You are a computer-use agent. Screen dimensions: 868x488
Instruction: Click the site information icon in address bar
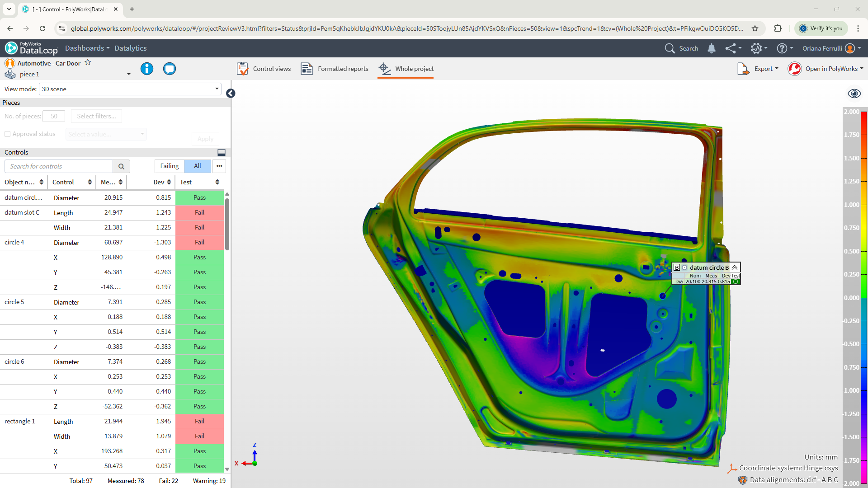(x=61, y=28)
